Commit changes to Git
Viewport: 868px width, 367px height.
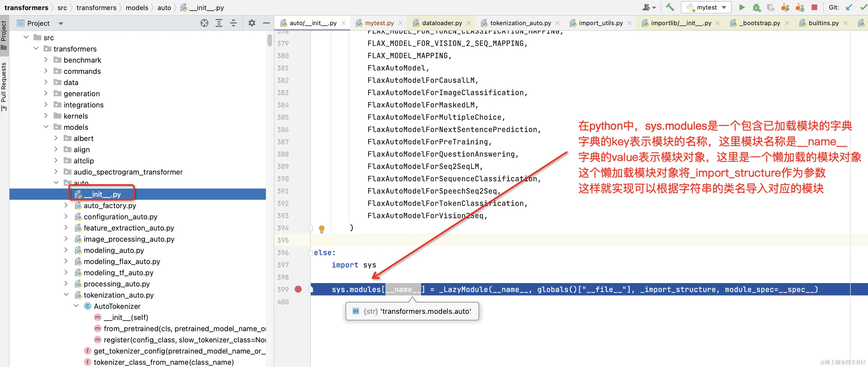(x=863, y=7)
